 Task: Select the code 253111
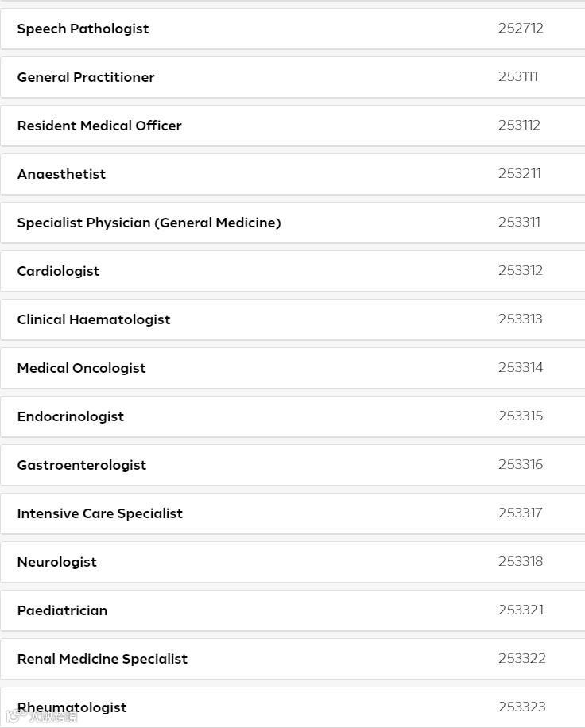pos(518,76)
